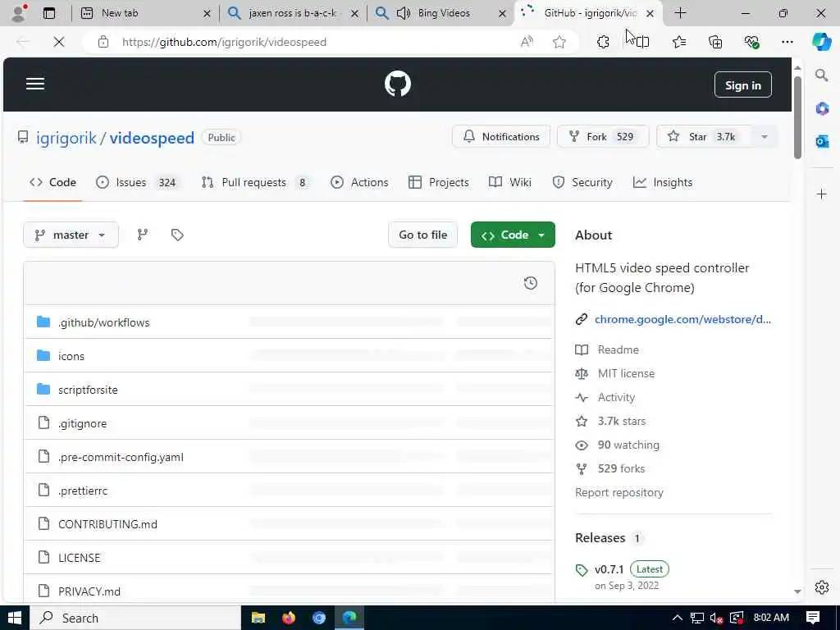Open the Insights tab

click(x=663, y=183)
